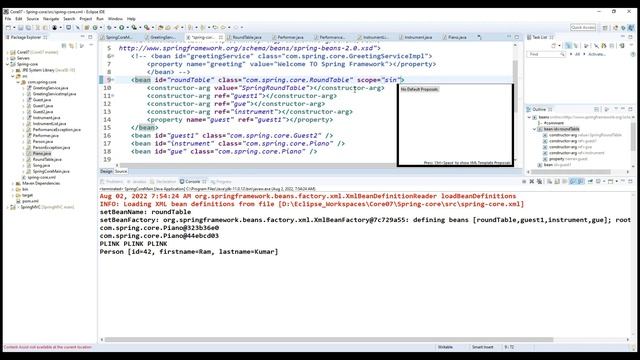The image size is (640, 360).
Task: Select PerformanceException.java in Package Explorer
Action: click(57, 129)
